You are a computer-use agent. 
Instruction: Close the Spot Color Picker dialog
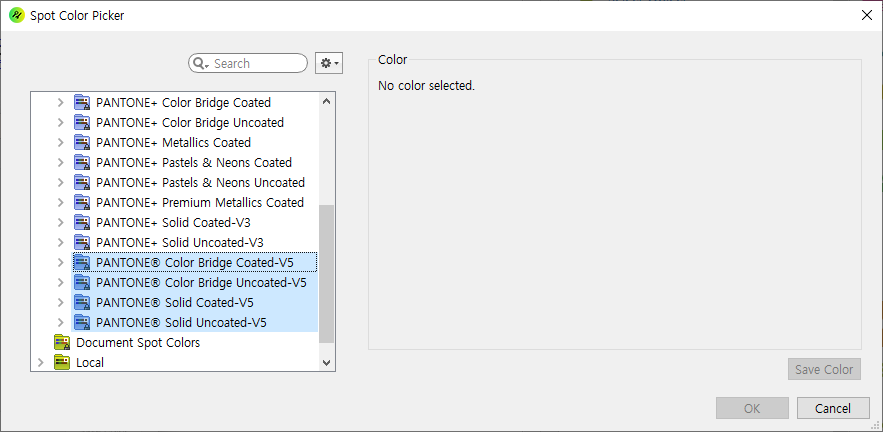point(867,15)
